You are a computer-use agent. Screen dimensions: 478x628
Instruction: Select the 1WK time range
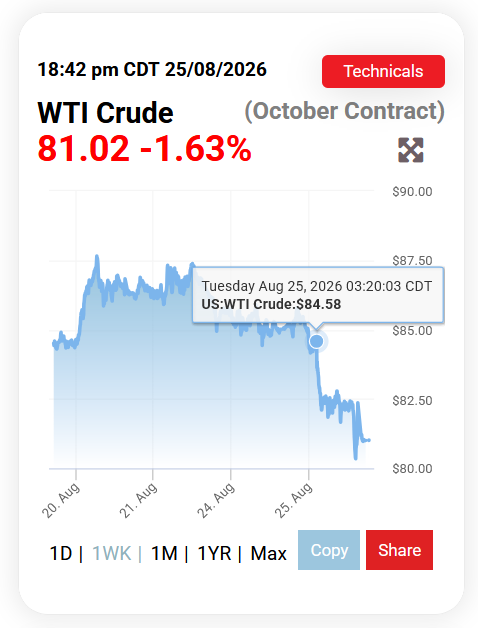click(111, 554)
